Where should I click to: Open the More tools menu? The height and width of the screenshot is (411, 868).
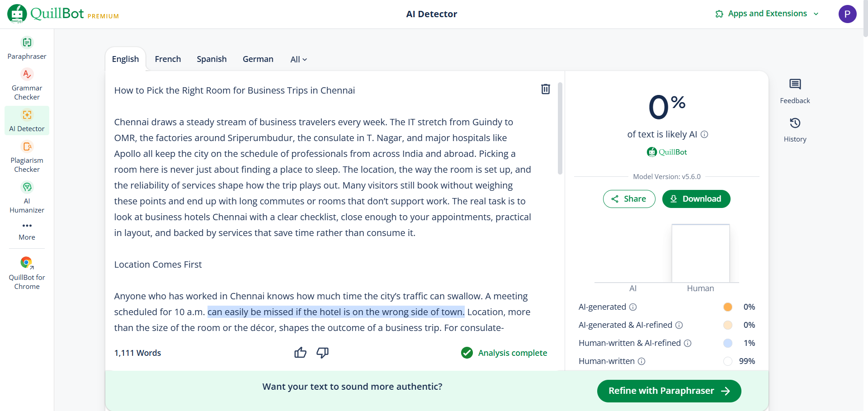click(27, 231)
